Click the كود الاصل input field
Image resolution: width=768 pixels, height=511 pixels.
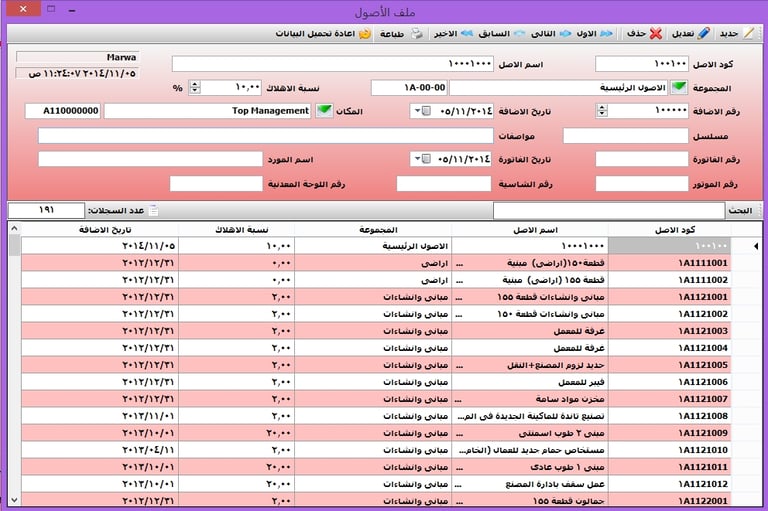(642, 64)
